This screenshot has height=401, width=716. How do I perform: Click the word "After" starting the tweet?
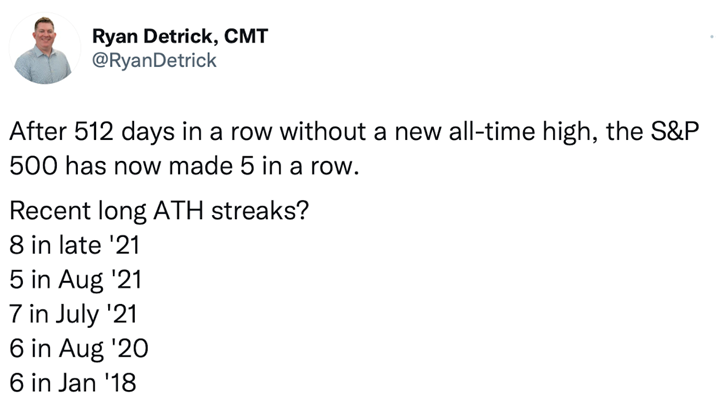tap(38, 133)
